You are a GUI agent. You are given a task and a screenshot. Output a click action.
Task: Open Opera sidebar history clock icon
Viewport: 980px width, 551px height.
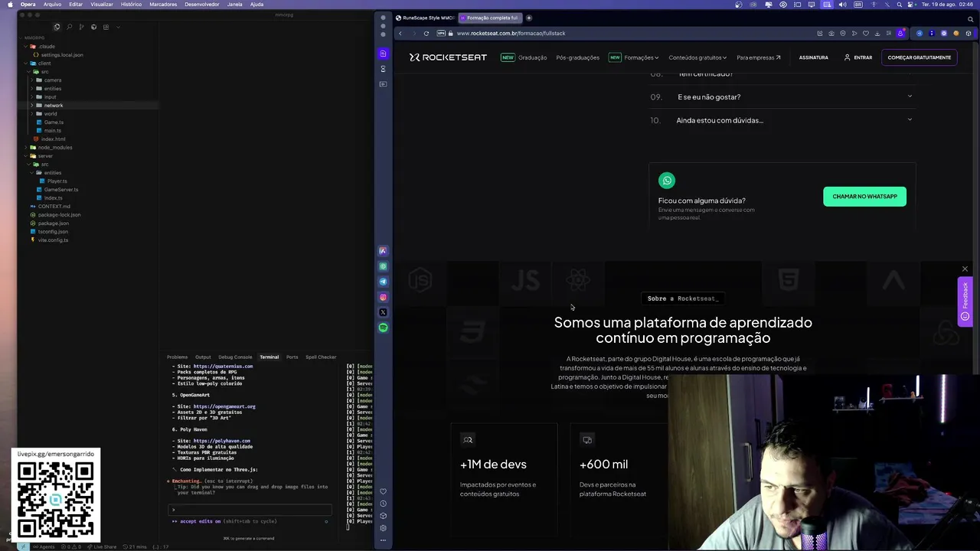pyautogui.click(x=384, y=504)
